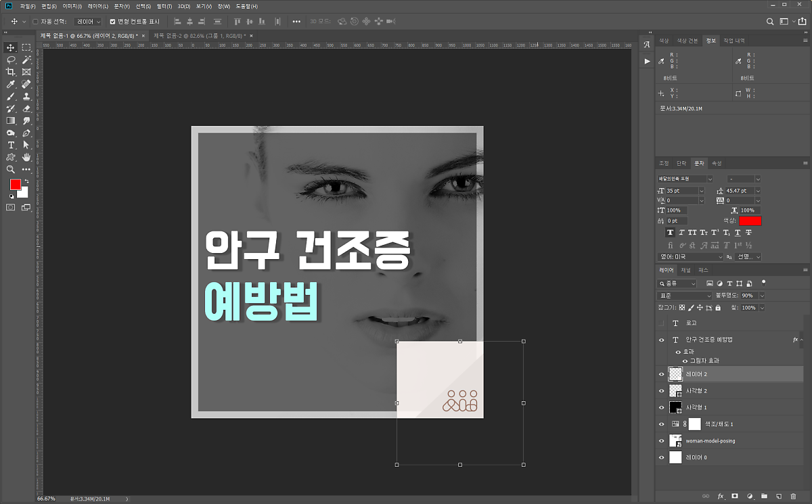The image size is (812, 504).
Task: Pick the Horizontal Type tool
Action: 11,145
